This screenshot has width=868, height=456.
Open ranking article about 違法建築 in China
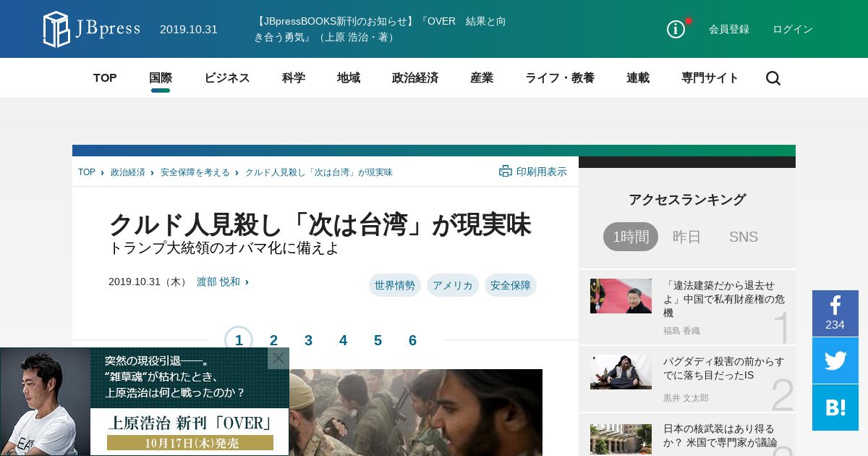724,299
